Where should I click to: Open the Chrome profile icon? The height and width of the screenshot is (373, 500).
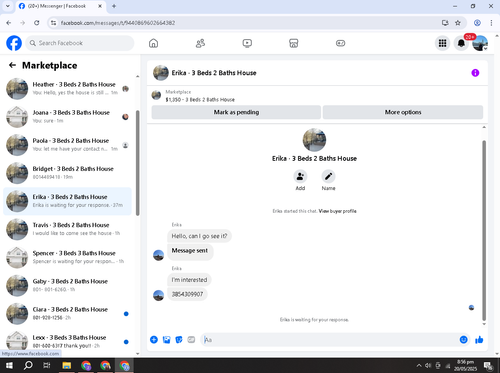pos(477,23)
